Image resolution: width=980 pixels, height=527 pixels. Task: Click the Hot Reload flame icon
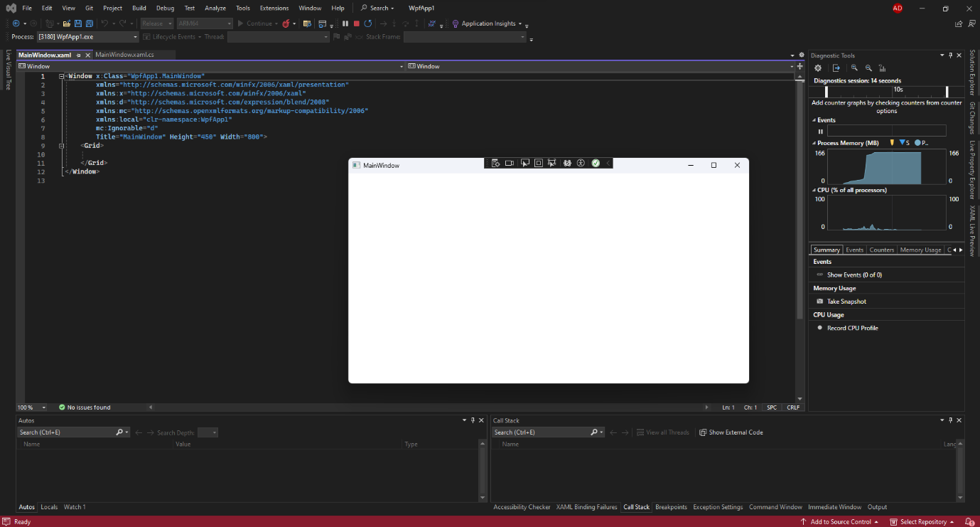(x=286, y=23)
